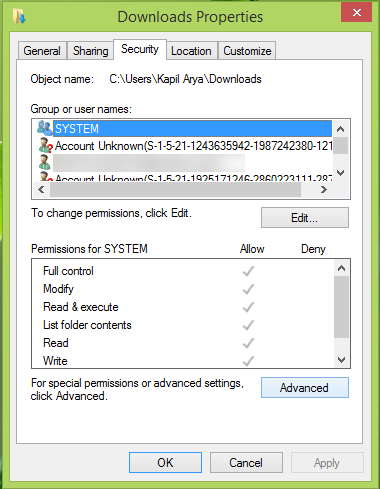This screenshot has height=489, width=380.
Task: Open the Sharing tab
Action: pyautogui.click(x=91, y=51)
